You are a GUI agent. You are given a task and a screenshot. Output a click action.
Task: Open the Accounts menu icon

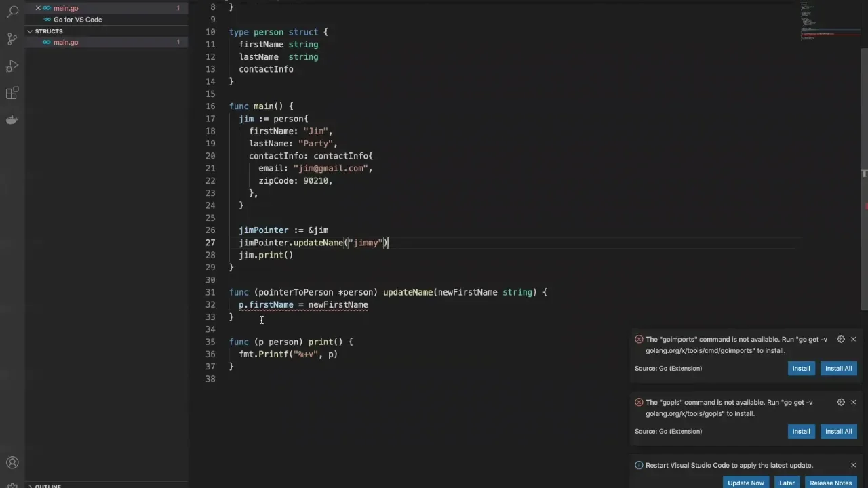tap(12, 463)
